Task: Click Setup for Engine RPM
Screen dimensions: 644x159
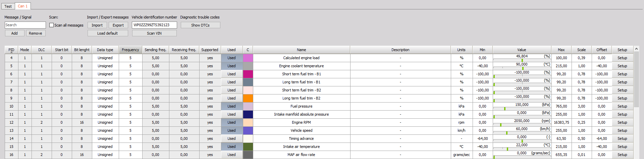Action: [x=622, y=122]
